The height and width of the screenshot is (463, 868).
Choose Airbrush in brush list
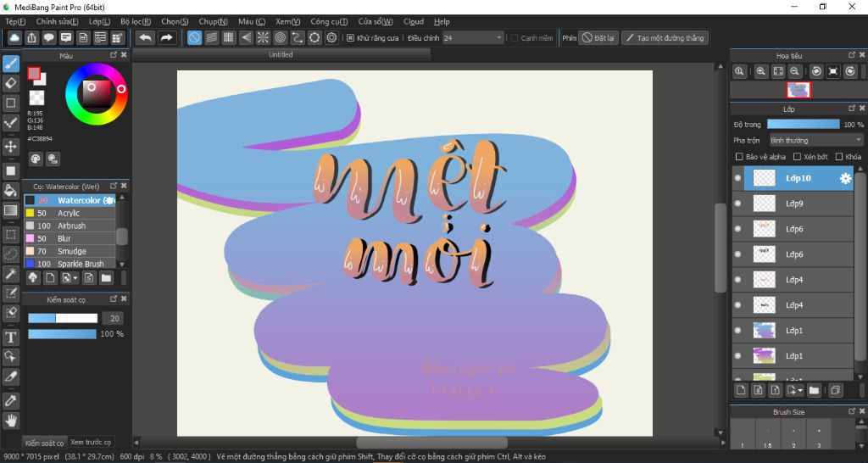70,226
